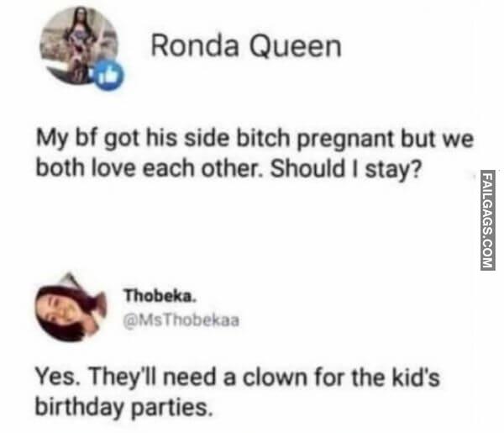
Task: Click the party hat on Thobeka's avatar
Action: pos(71,279)
